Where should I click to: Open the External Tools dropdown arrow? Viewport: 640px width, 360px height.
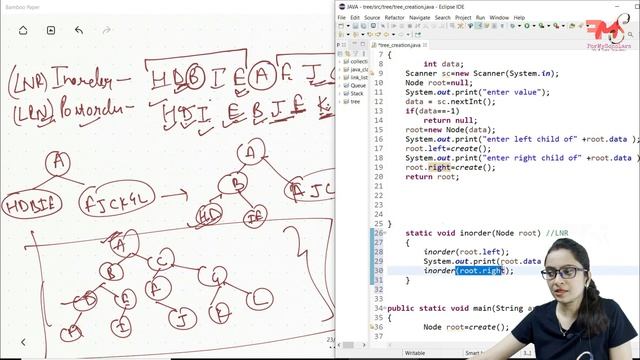click(563, 26)
